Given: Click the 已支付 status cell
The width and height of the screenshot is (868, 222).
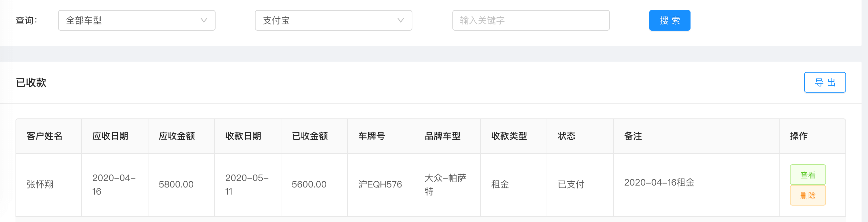Looking at the screenshot, I should click(x=571, y=184).
